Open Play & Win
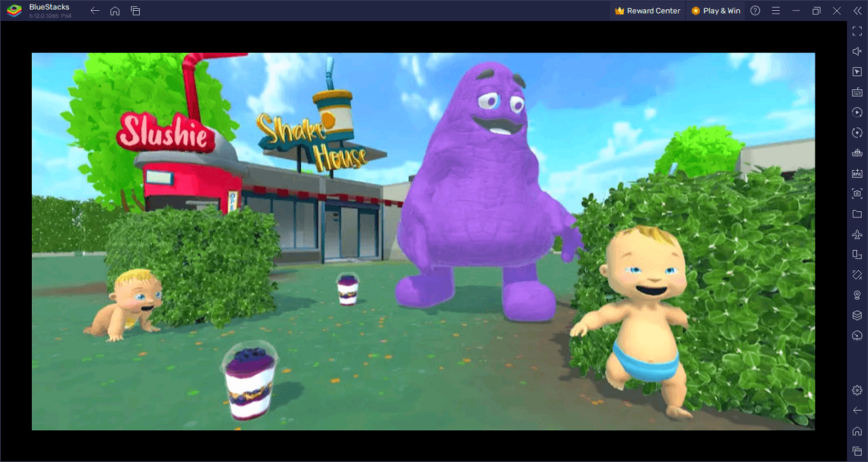 click(715, 11)
